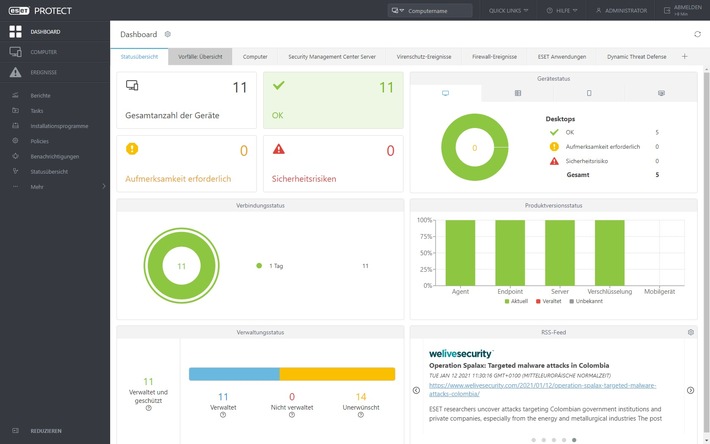The image size is (710, 444).
Task: Click the Installationsprogramme sidebar icon
Action: point(15,126)
